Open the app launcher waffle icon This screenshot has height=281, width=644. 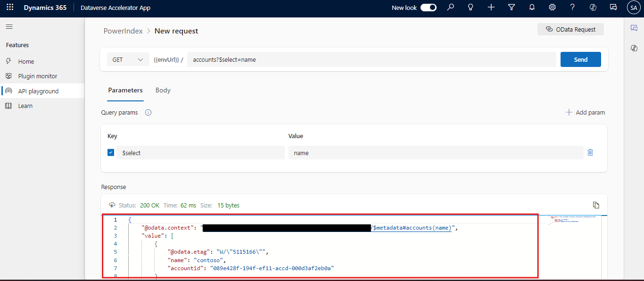[x=10, y=8]
